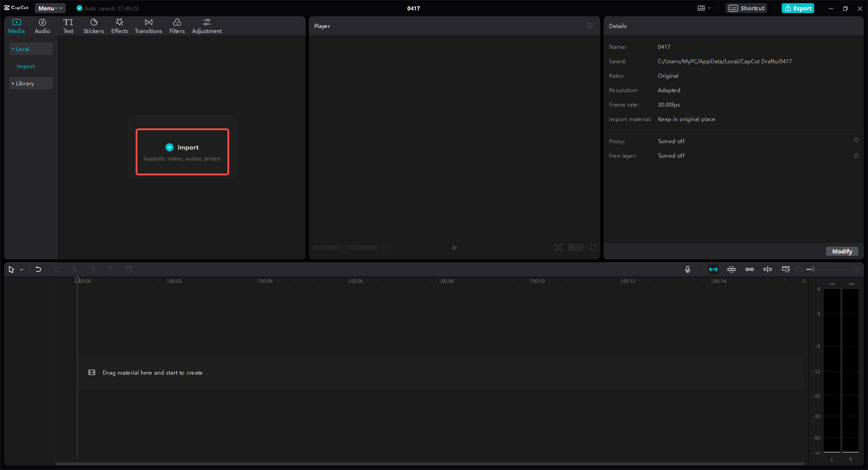Viewport: 868px width, 470px height.
Task: Open the Effects tab
Action: [x=120, y=26]
